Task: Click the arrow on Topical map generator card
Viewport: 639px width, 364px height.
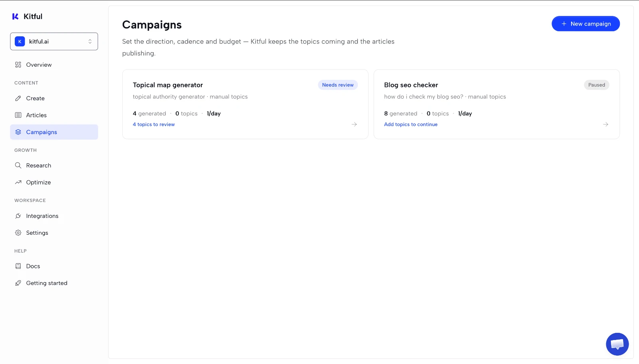Action: tap(354, 125)
